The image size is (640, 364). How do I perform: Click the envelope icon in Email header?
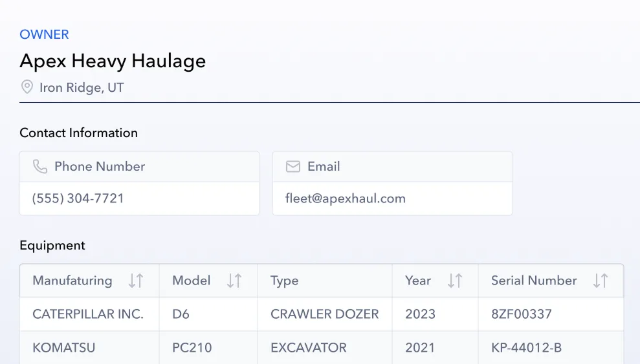(293, 167)
